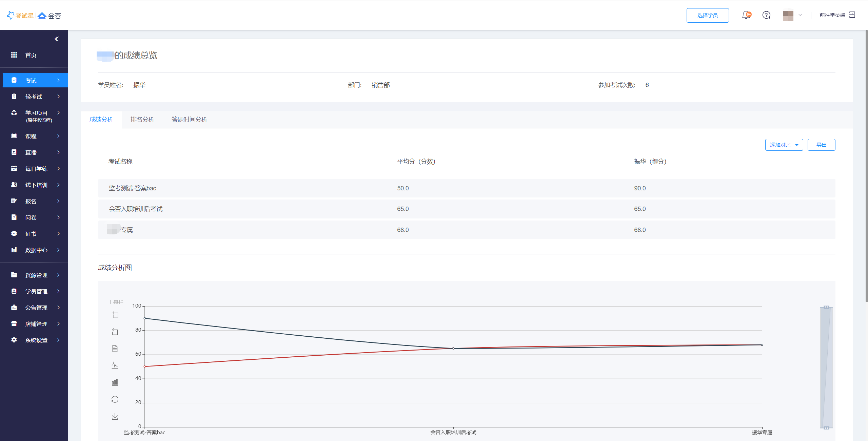Switch chart to bar type
The image size is (868, 441).
[x=115, y=382]
